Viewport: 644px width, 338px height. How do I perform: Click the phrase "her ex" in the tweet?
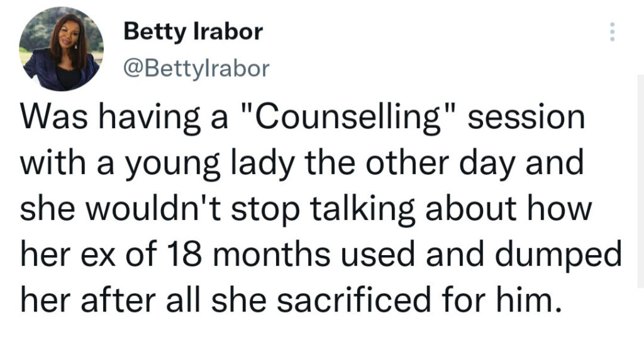tap(68, 255)
